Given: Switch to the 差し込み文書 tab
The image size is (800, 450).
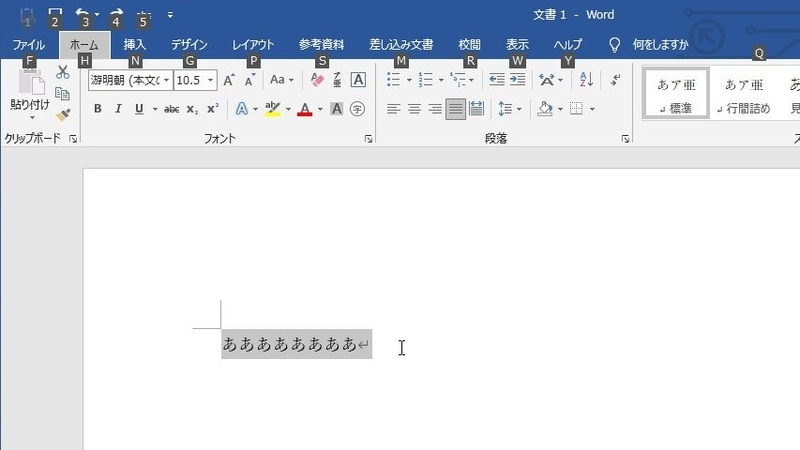Looking at the screenshot, I should (x=401, y=45).
